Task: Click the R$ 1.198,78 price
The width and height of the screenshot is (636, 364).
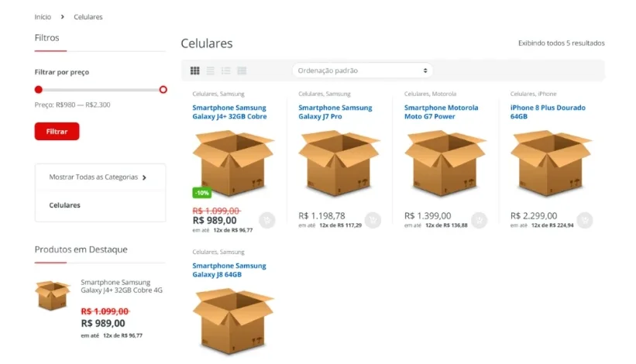Action: click(321, 215)
